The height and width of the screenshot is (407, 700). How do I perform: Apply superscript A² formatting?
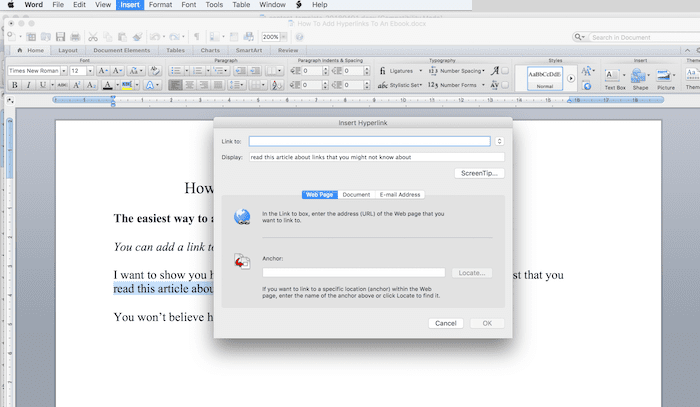point(77,85)
